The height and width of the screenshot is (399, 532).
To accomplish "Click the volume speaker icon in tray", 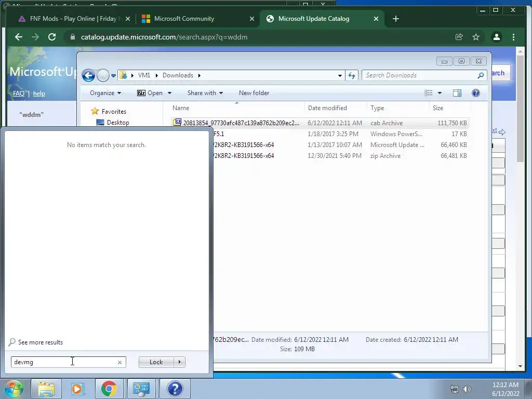I will pyautogui.click(x=467, y=389).
